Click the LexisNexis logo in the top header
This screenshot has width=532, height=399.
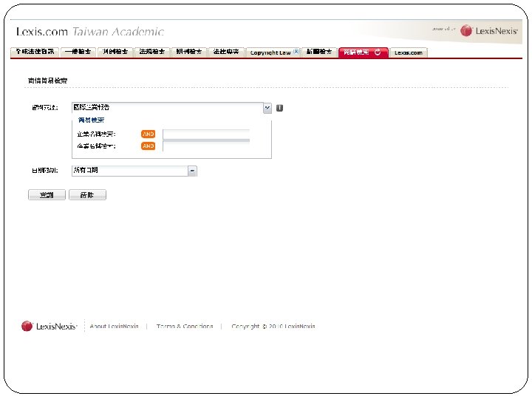pyautogui.click(x=488, y=31)
